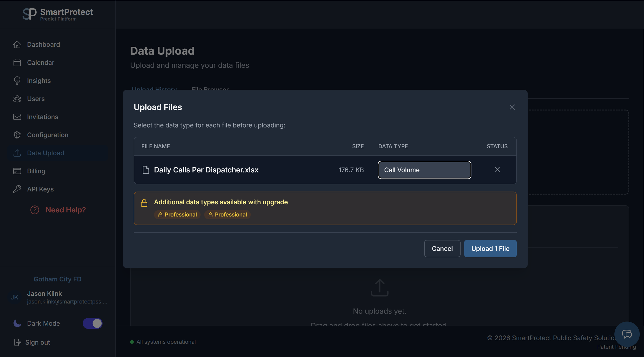The height and width of the screenshot is (357, 644).
Task: Open Invitations via the envelope icon
Action: (x=17, y=117)
